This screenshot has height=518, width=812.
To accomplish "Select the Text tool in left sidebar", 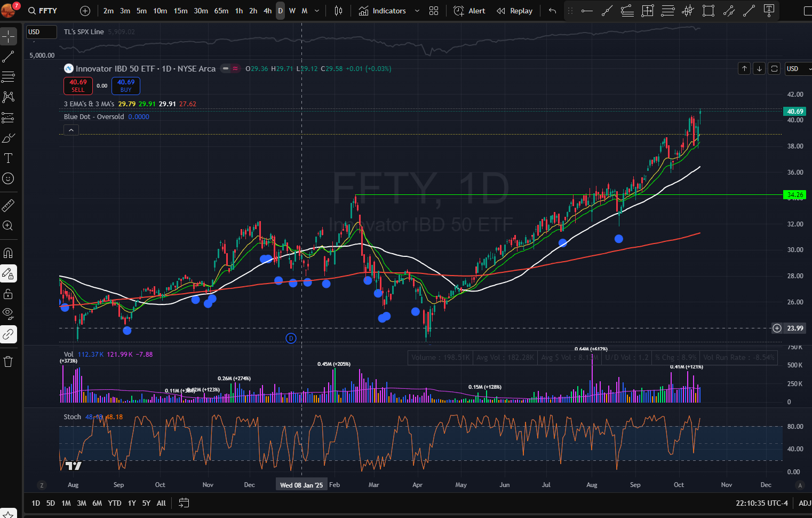I will tap(9, 158).
